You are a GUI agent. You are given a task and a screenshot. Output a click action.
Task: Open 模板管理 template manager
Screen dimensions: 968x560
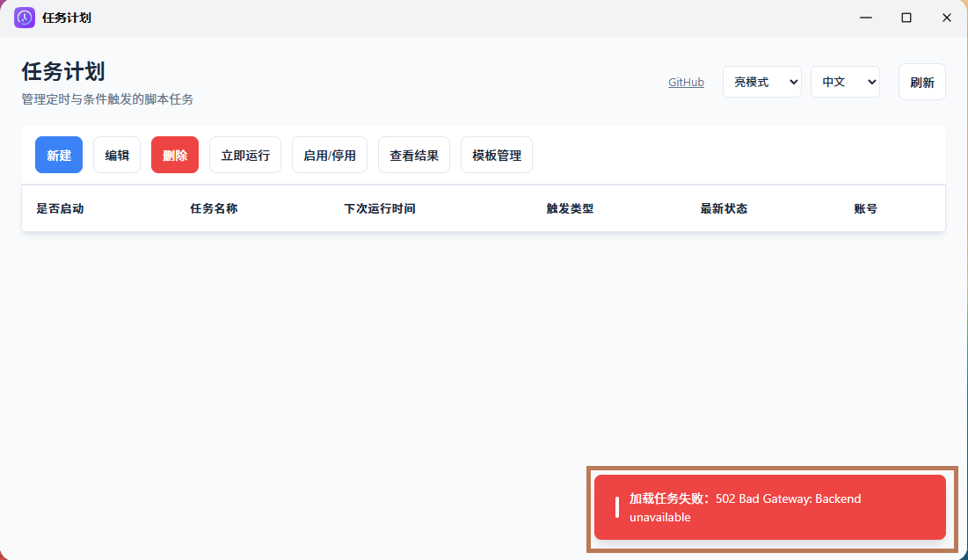[496, 155]
